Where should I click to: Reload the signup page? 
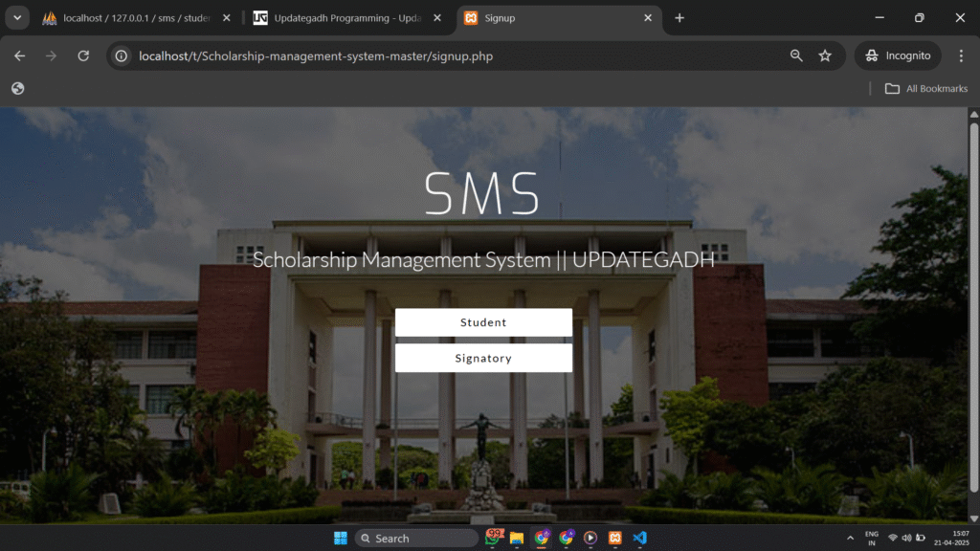coord(83,56)
